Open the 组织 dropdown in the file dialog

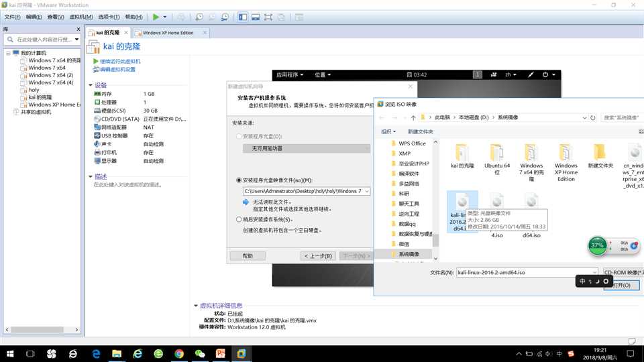tap(388, 132)
